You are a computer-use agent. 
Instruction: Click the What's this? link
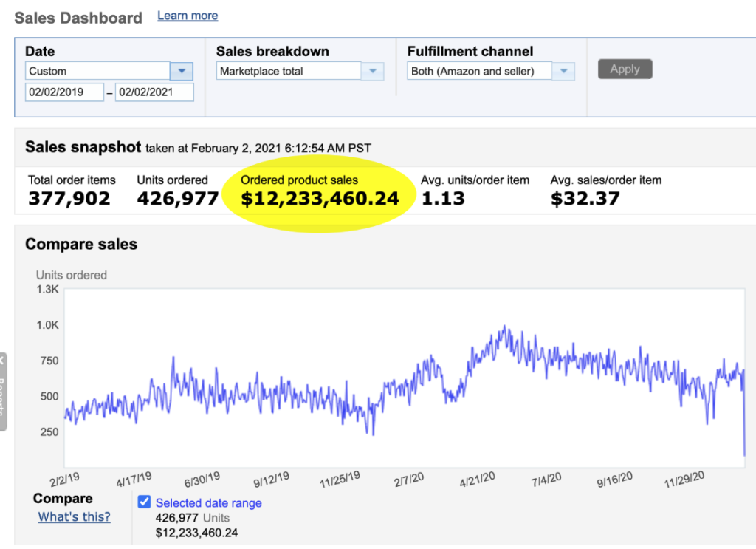click(75, 516)
